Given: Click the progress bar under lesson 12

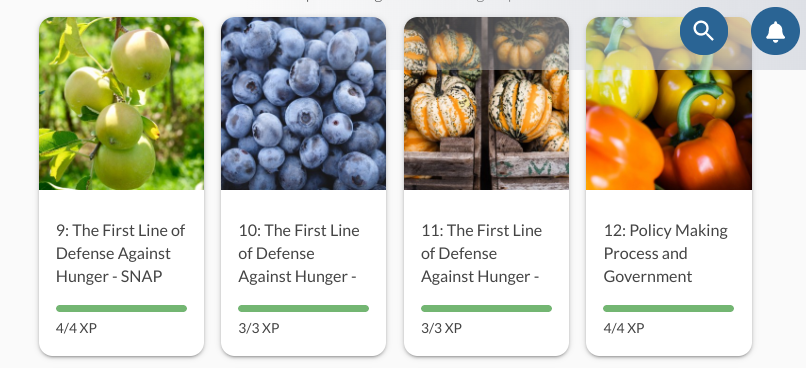Looking at the screenshot, I should 668,308.
